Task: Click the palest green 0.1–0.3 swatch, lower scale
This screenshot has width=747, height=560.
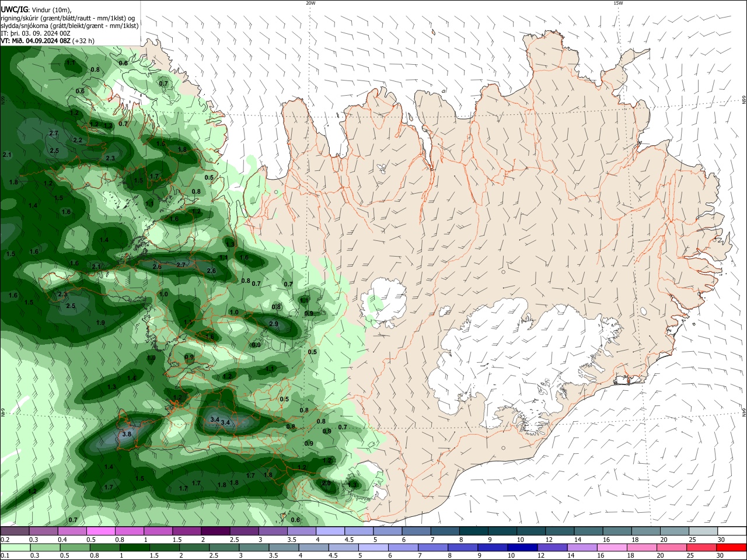Action: 16,548
